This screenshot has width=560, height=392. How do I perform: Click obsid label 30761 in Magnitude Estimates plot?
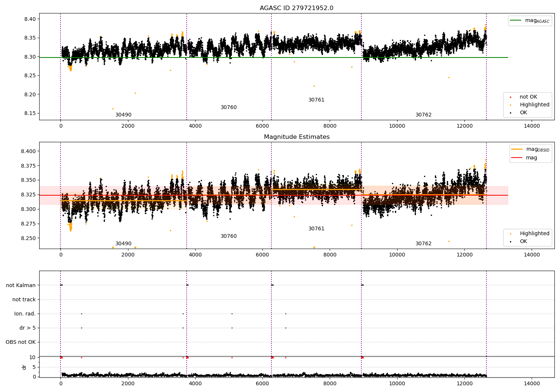click(x=316, y=229)
